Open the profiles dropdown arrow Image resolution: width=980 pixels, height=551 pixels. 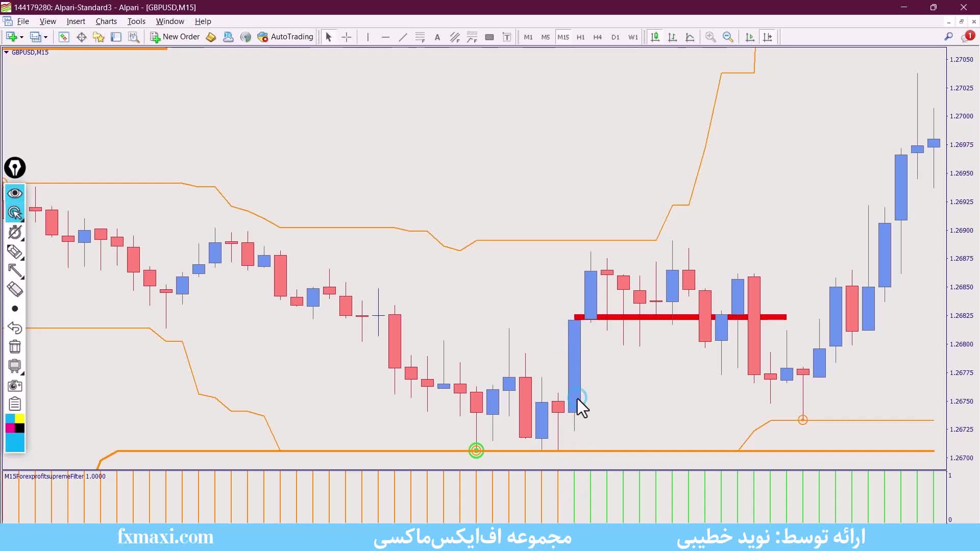coord(45,37)
